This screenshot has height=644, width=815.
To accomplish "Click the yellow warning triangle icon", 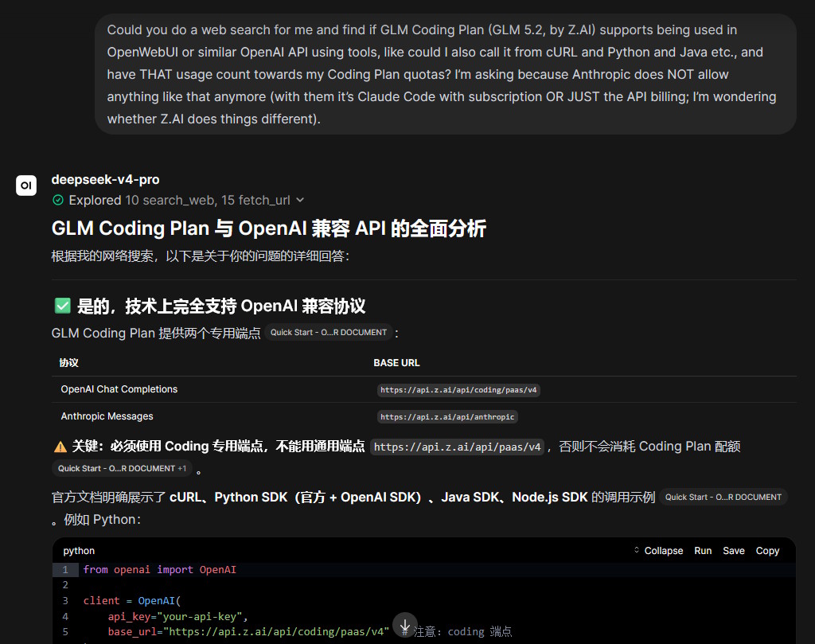I will (60, 447).
